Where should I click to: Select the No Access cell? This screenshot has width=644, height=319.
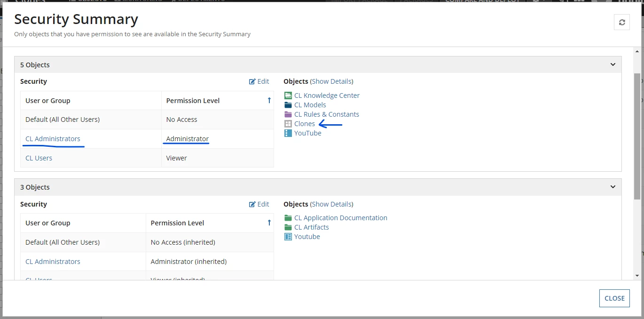pos(218,120)
